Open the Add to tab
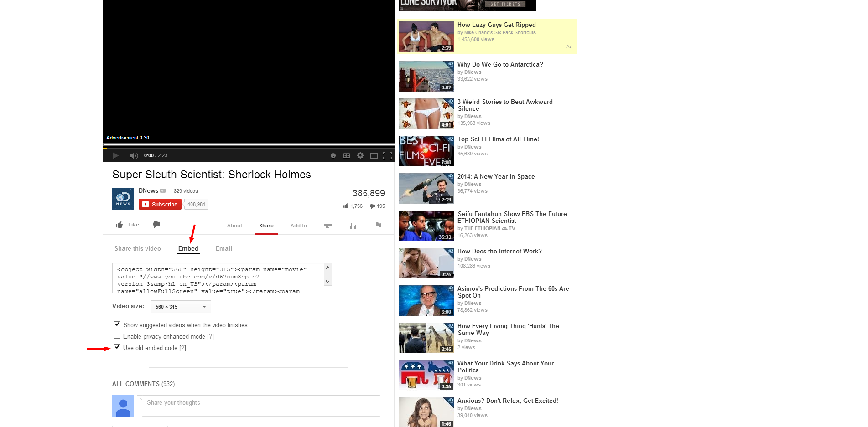The width and height of the screenshot is (868, 427). click(x=299, y=226)
